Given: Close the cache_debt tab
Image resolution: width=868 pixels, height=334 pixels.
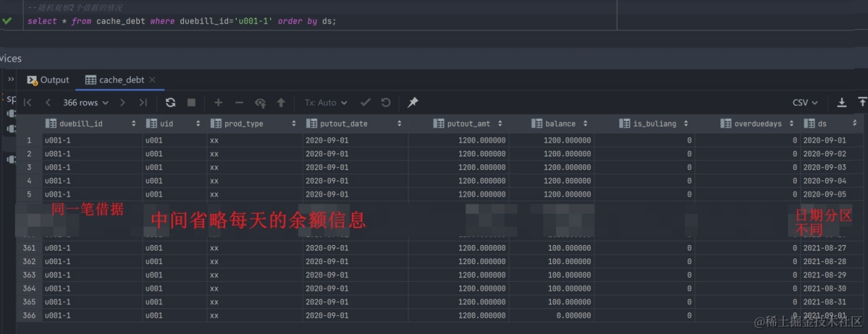Looking at the screenshot, I should pos(153,79).
